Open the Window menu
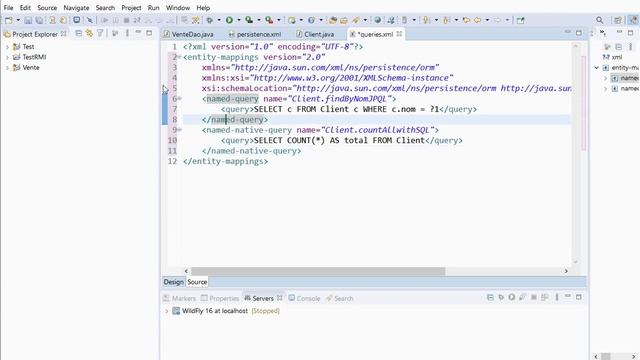Screen dimensions: 640x360 click(178, 8)
